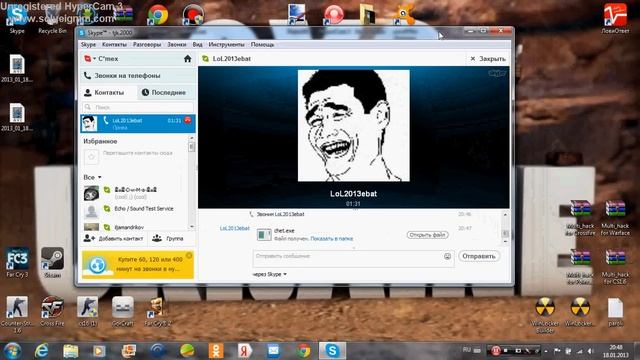Close the yellow Skype ad banner
Image resolution: width=640 pixels, height=360 pixels.
point(189,256)
